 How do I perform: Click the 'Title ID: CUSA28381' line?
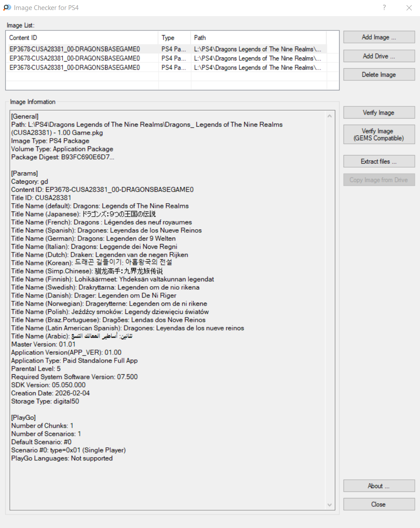pyautogui.click(x=41, y=198)
